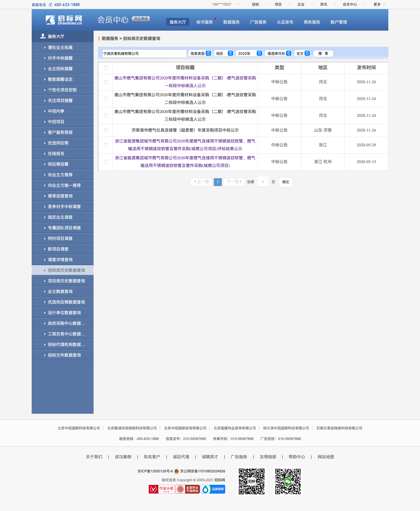The height and width of the screenshot is (511, 420).
Task: Click the 行业认证 certification badge
Action: click(x=161, y=489)
